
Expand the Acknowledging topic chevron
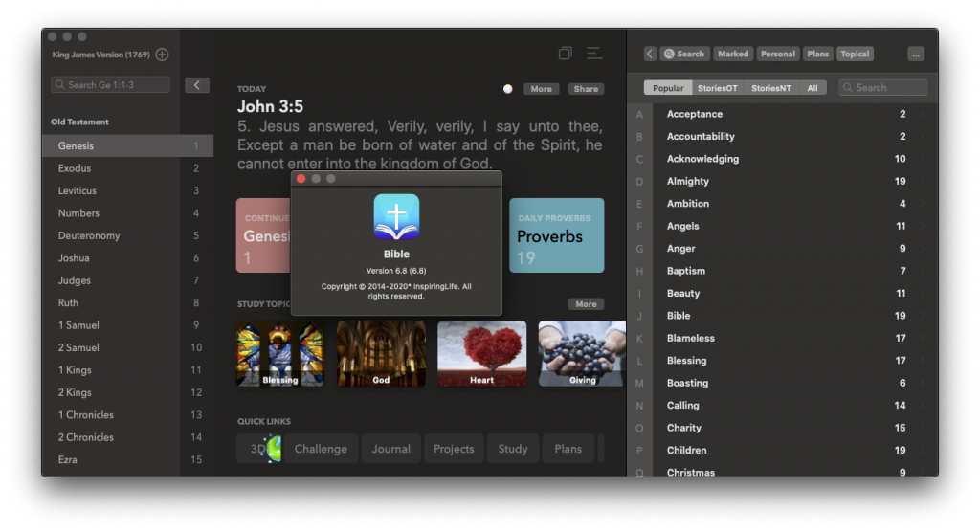pyautogui.click(x=922, y=159)
